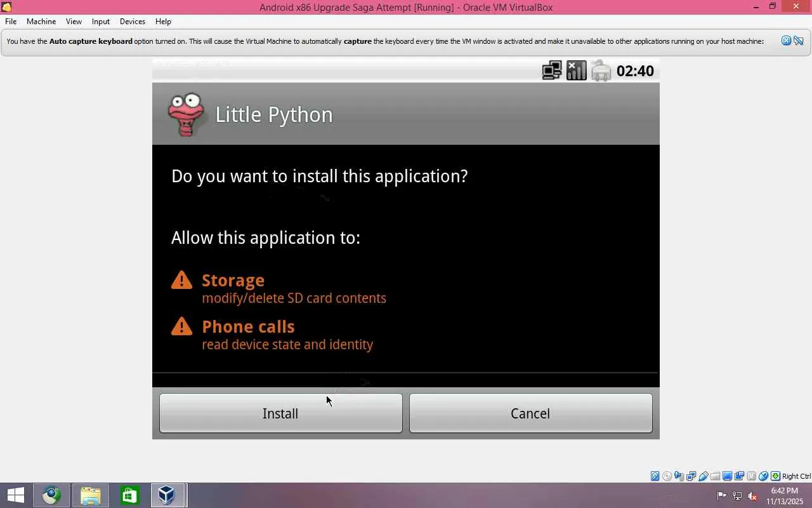Open the Devices menu
This screenshot has width=812, height=508.
pos(132,21)
